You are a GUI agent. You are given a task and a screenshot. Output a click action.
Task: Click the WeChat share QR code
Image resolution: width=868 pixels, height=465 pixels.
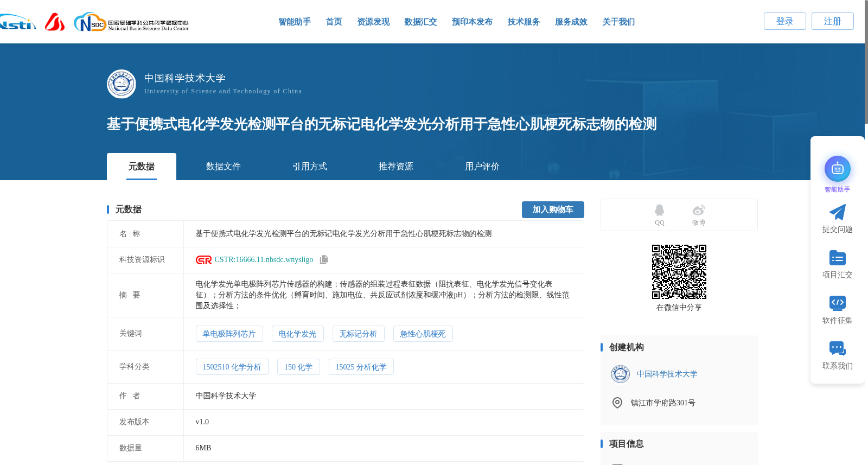point(679,272)
